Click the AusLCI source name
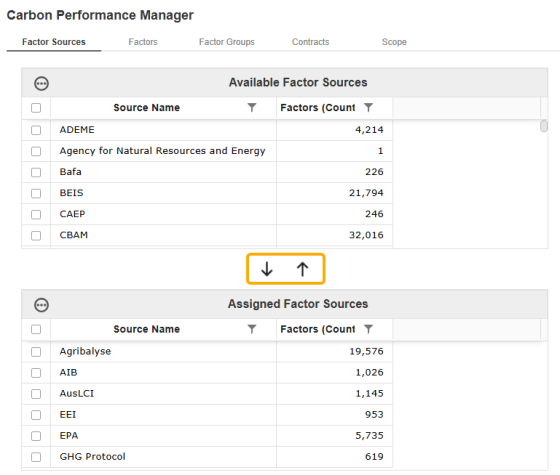 (77, 394)
